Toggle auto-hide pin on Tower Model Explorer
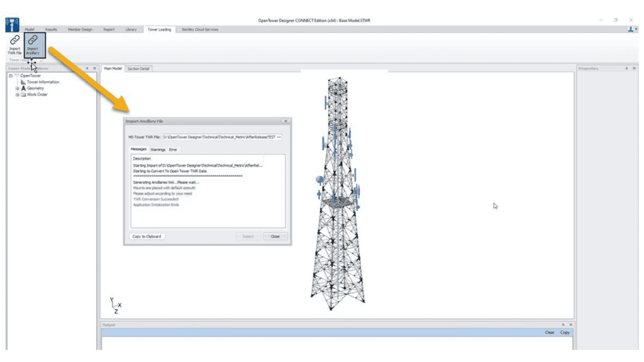 pos(87,68)
